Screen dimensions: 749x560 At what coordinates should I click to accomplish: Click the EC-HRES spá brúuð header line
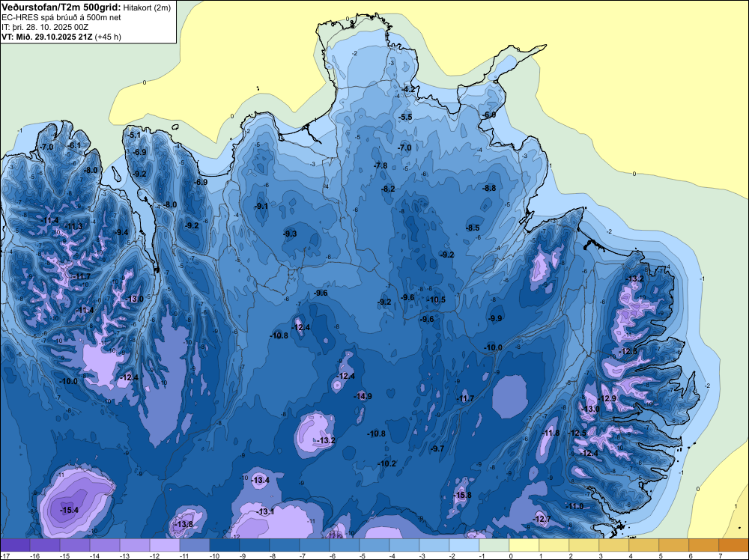tap(61, 17)
